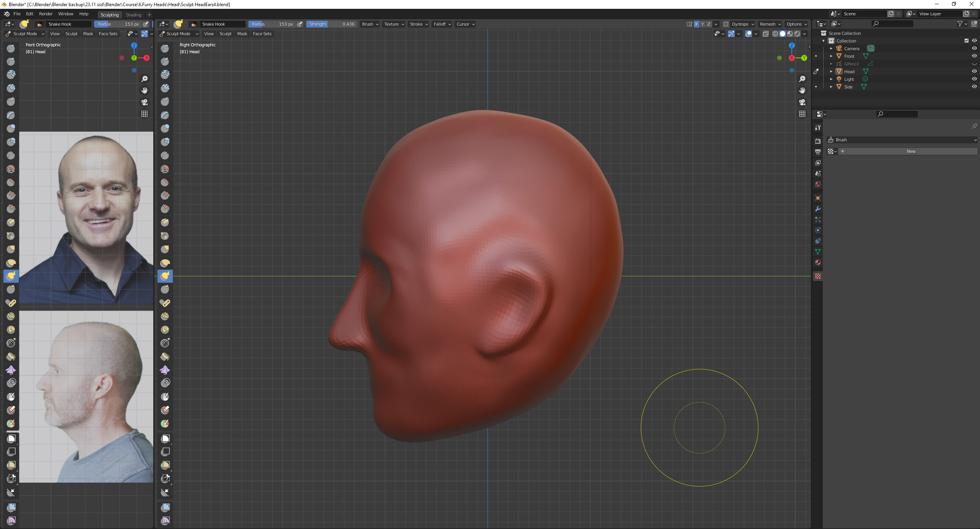This screenshot has height=529, width=980.
Task: Select the Inflate brush in the toolbar
Action: pyautogui.click(x=11, y=128)
